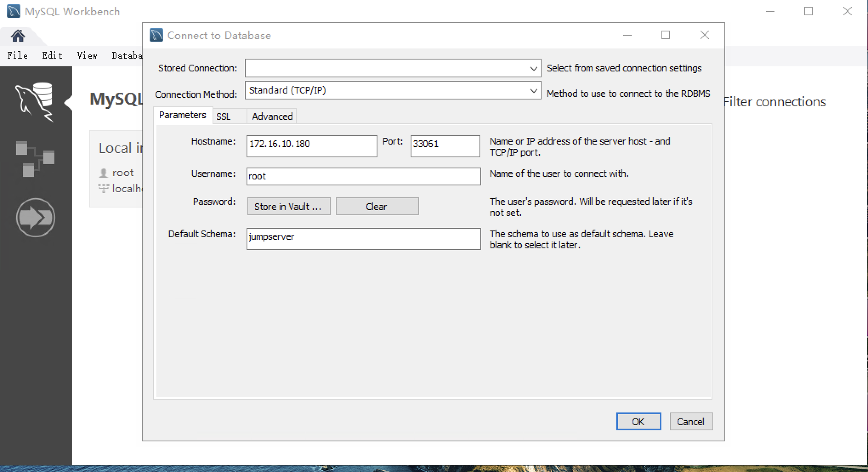Click the 'Select from saved connection settings' text
This screenshot has width=868, height=472.
coord(624,68)
